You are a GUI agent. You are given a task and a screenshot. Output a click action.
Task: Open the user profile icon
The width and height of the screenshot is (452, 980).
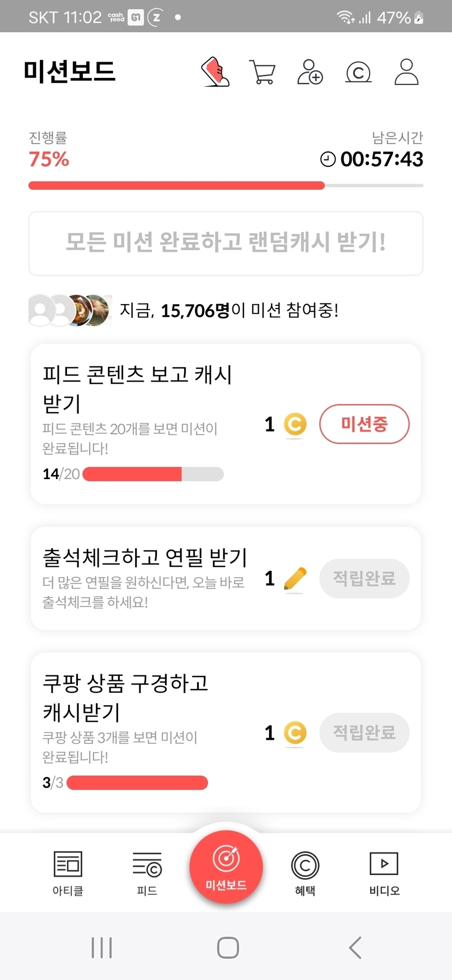(x=406, y=72)
